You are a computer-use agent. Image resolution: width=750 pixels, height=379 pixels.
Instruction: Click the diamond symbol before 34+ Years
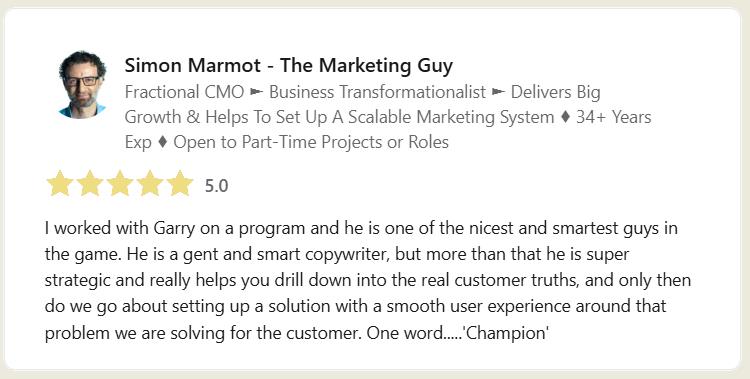tap(565, 117)
